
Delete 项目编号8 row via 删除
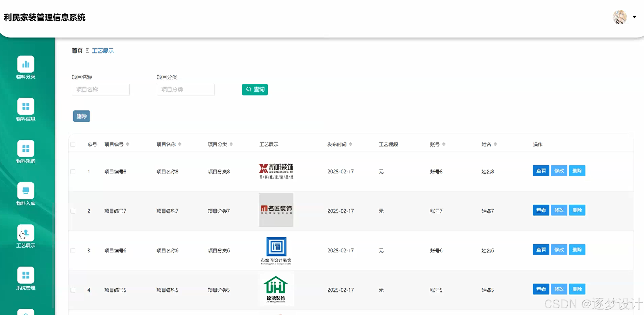click(577, 171)
